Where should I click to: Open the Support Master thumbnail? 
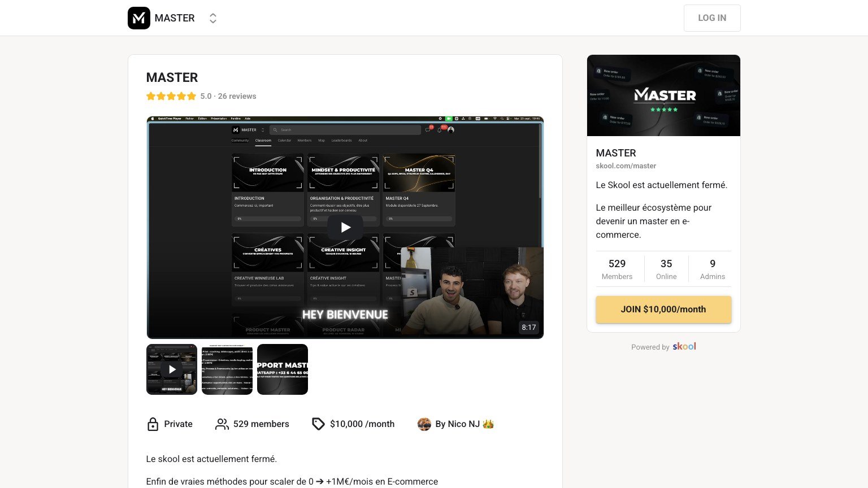(283, 369)
